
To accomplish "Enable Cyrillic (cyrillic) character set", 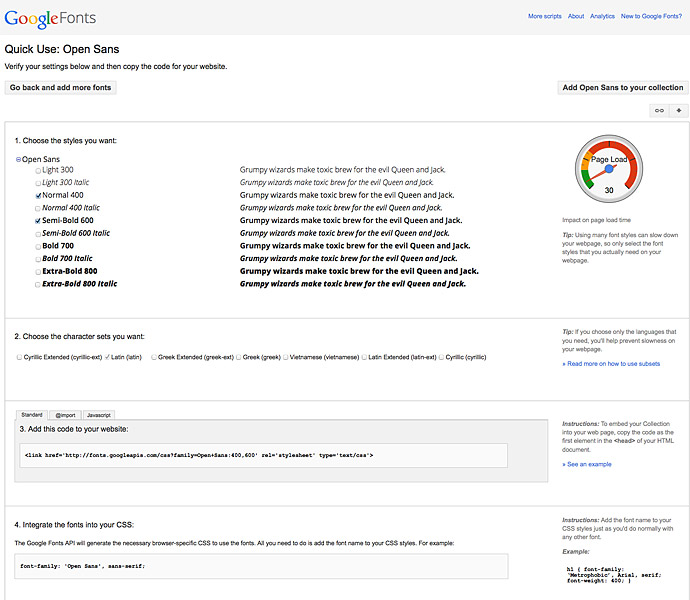I will pos(441,357).
